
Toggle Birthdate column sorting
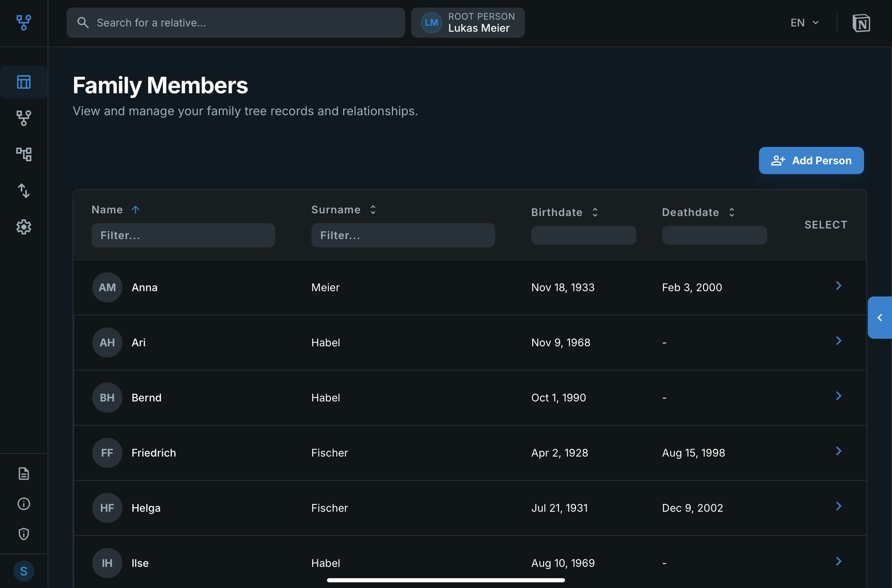(x=594, y=212)
